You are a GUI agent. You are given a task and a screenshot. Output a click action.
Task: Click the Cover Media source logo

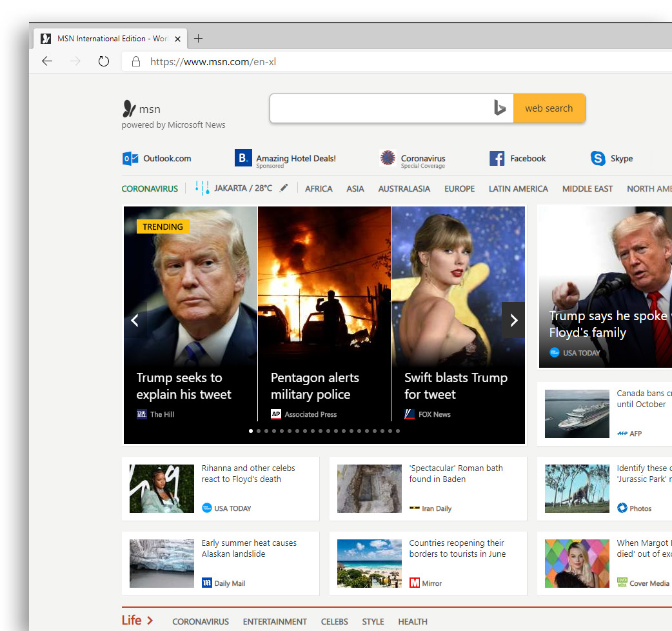click(x=622, y=582)
